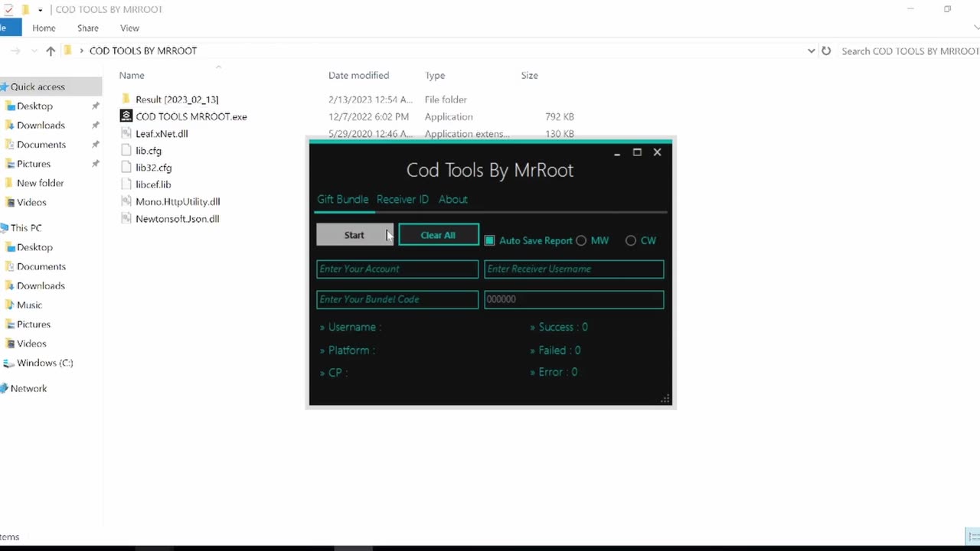The height and width of the screenshot is (551, 980).
Task: Open pinned Desktop under Quick access
Action: coord(34,106)
